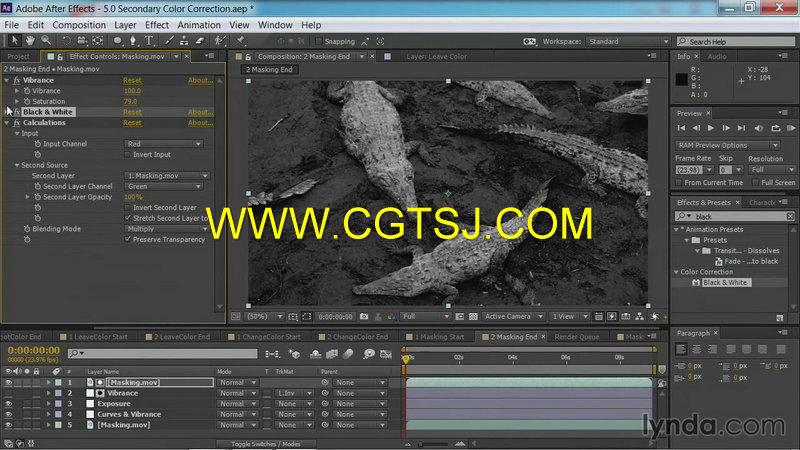Reset the Black & White effect
The width and height of the screenshot is (800, 450).
point(132,112)
